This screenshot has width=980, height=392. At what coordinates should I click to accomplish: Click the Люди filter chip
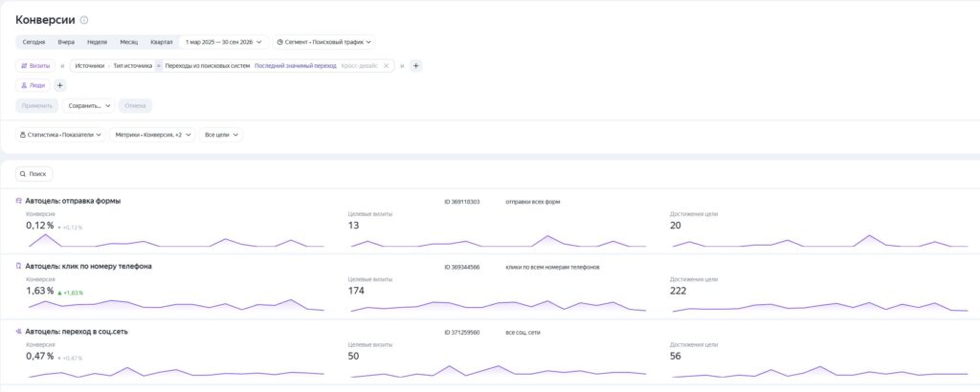click(x=33, y=85)
